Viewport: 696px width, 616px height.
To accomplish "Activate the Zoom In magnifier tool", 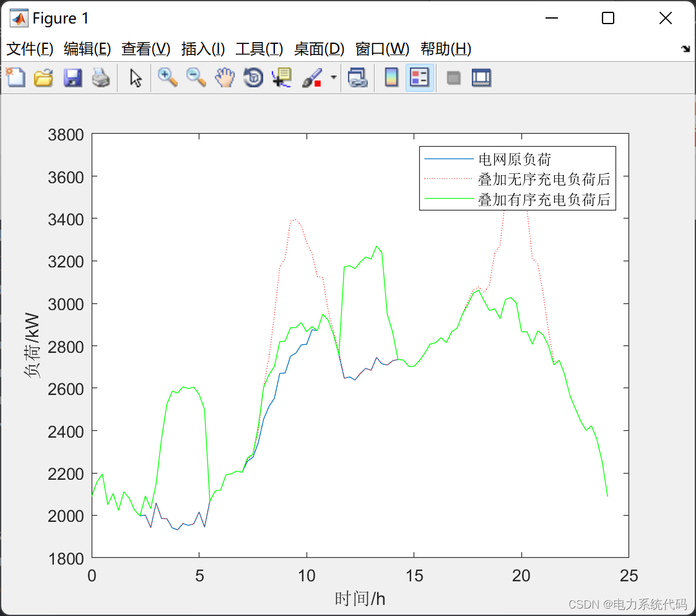I will [x=167, y=77].
